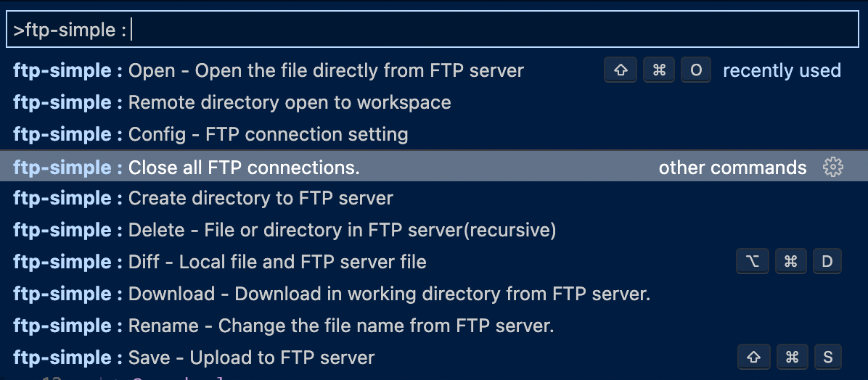Select Close all FTP connections command
The image size is (868, 380).
[x=434, y=167]
